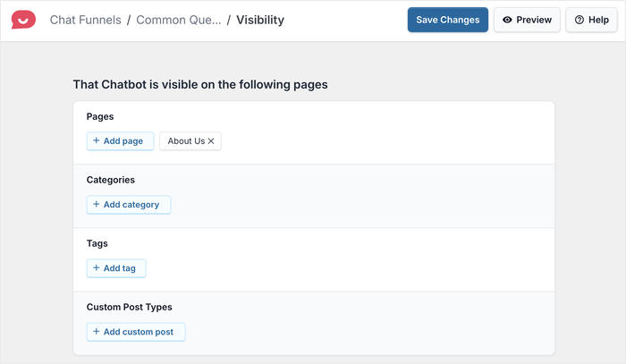Click the Pages section heading
The width and height of the screenshot is (626, 364).
[x=100, y=116]
